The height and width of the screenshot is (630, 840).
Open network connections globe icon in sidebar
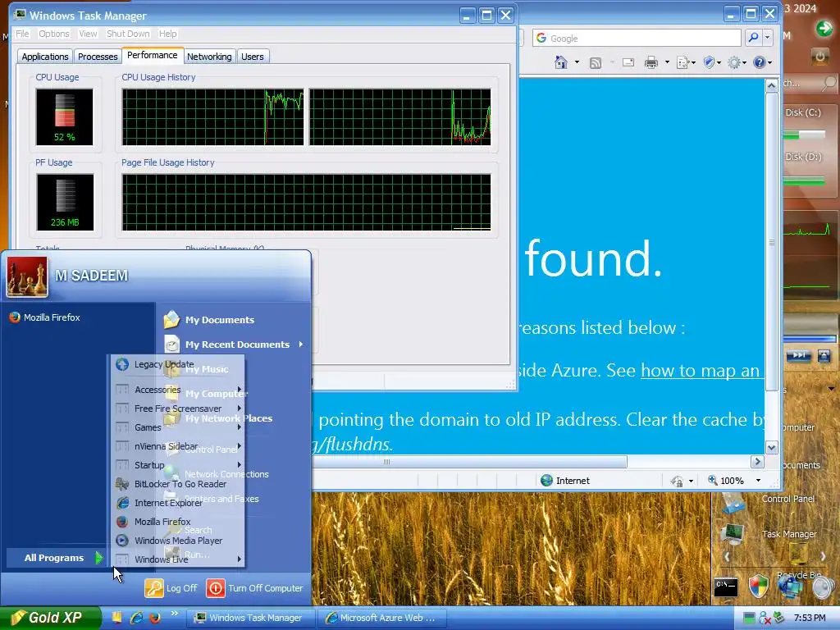click(791, 587)
